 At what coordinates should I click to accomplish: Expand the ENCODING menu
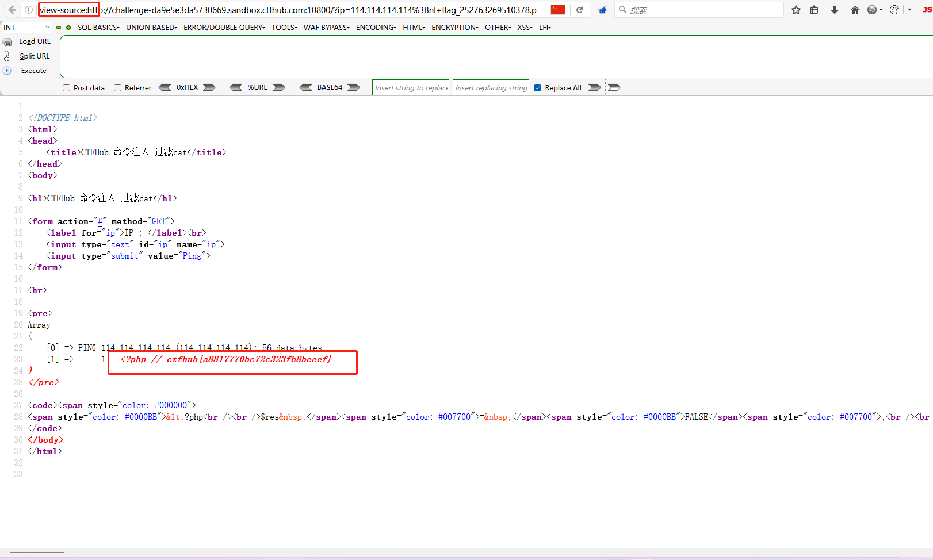click(x=375, y=27)
